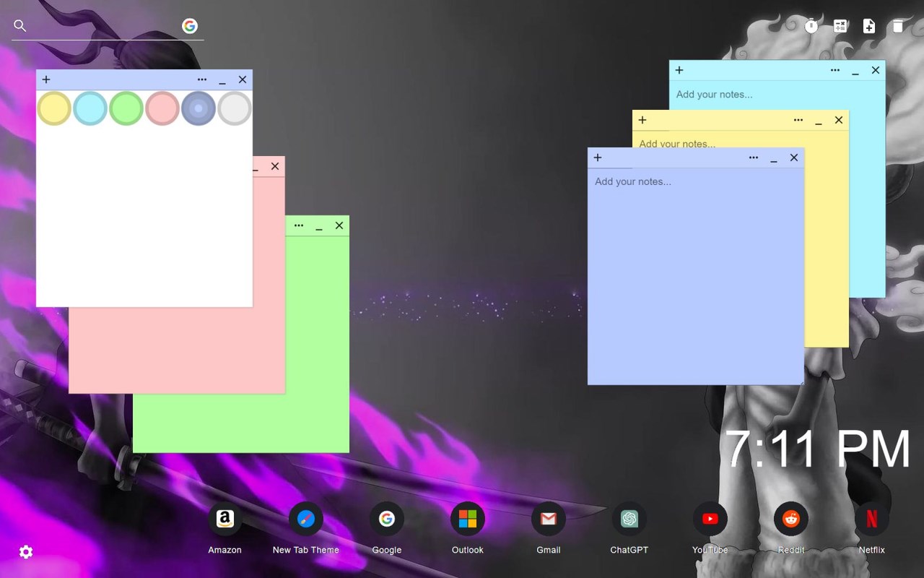
Task: Open the calculator tool
Action: click(840, 26)
